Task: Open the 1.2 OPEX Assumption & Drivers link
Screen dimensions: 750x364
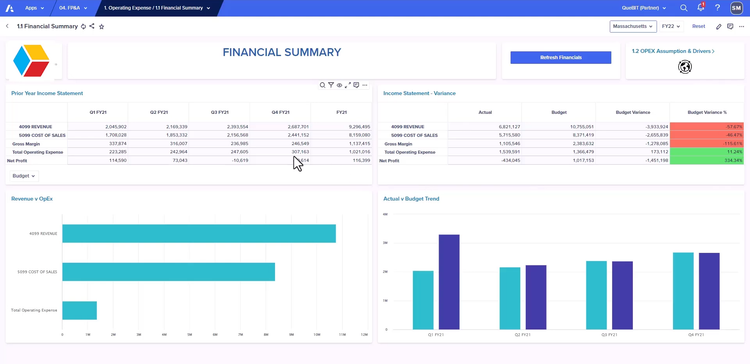Action: [673, 51]
